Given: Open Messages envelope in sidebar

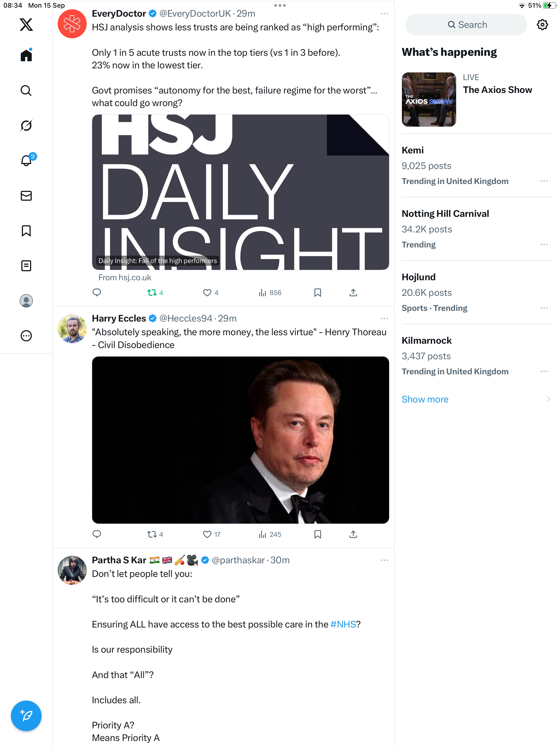Looking at the screenshot, I should (x=26, y=196).
